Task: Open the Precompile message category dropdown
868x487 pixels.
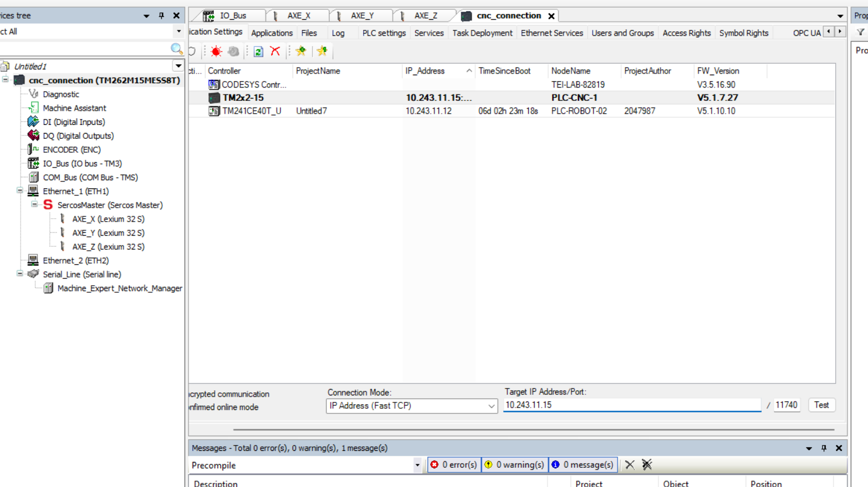Action: (x=417, y=465)
